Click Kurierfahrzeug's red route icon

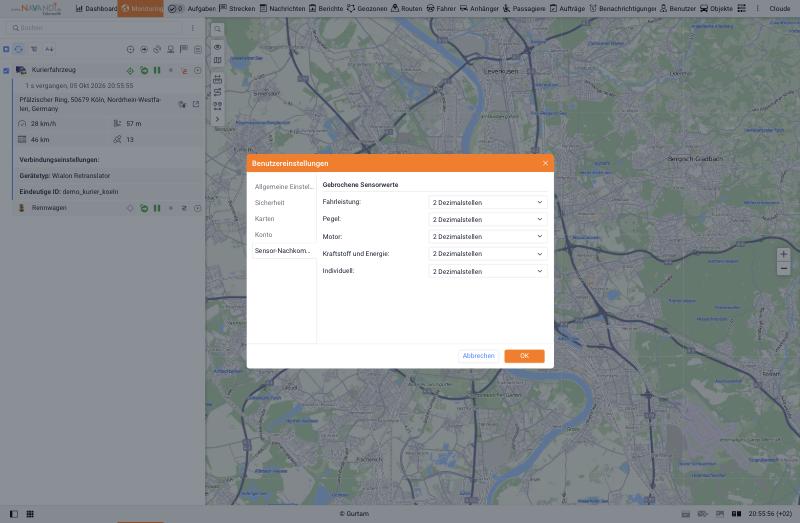coord(184,70)
